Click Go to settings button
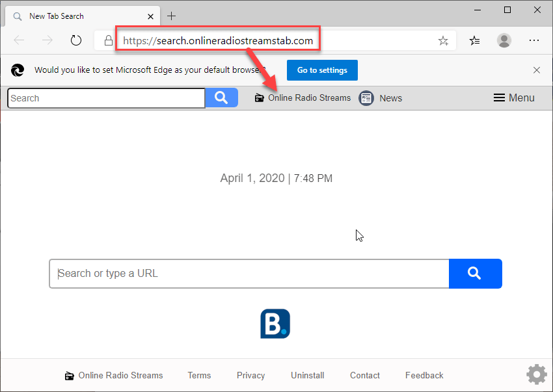 pos(322,70)
